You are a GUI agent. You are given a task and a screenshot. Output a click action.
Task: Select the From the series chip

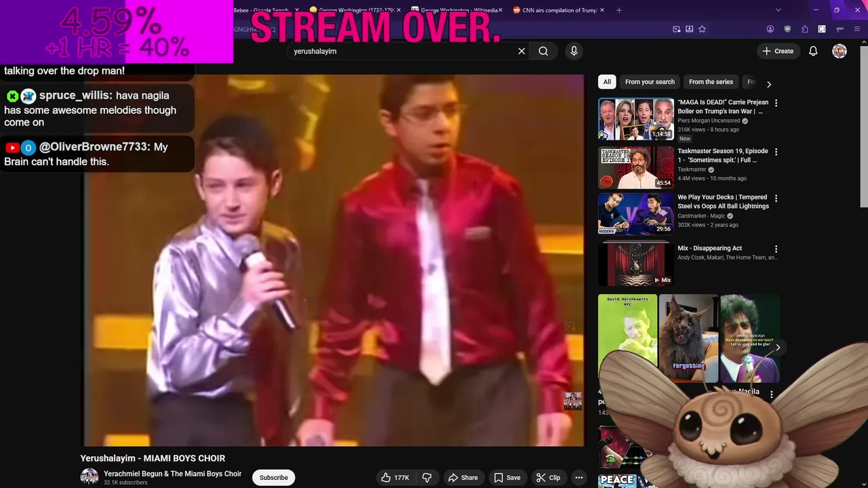(x=711, y=82)
